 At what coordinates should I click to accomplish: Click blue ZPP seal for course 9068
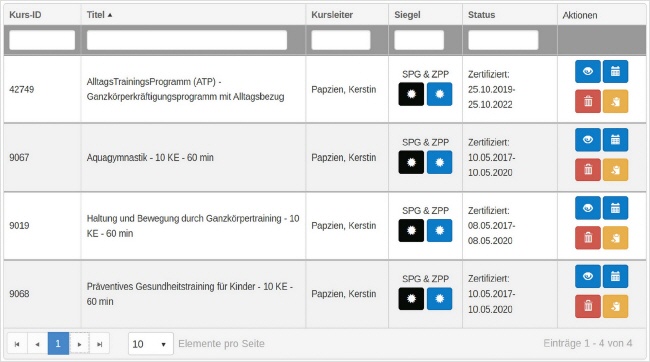point(439,299)
